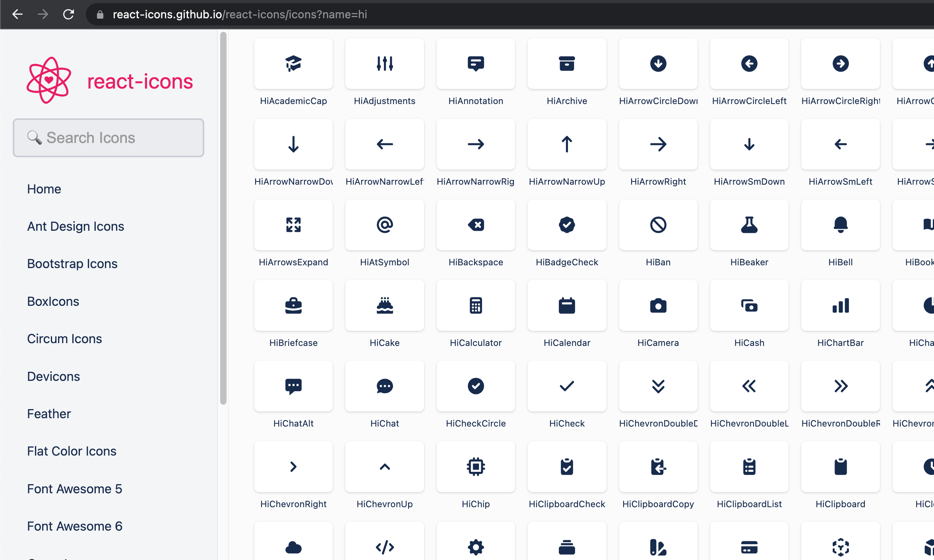
Task: Go to Feather icons
Action: click(x=49, y=414)
